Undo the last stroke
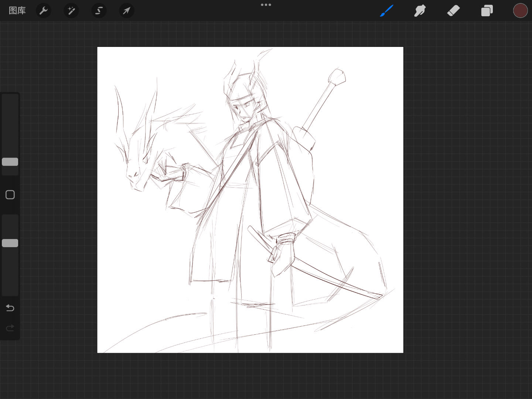532x399 pixels. 10,308
